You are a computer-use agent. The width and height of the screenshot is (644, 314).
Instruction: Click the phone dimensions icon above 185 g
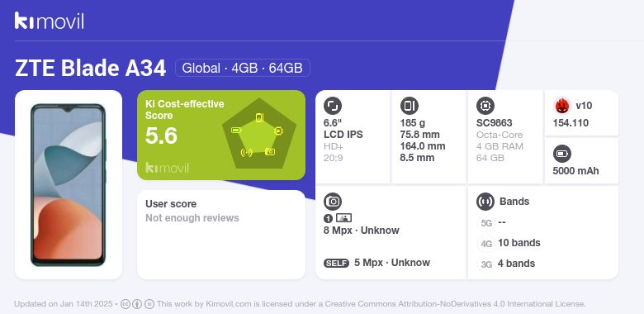point(409,106)
